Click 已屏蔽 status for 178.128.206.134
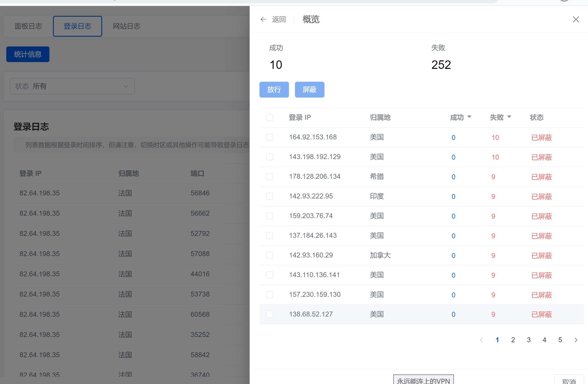 tap(542, 177)
